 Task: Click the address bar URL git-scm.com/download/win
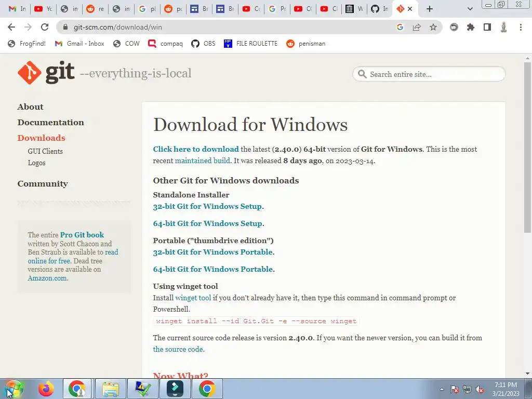pos(118,27)
